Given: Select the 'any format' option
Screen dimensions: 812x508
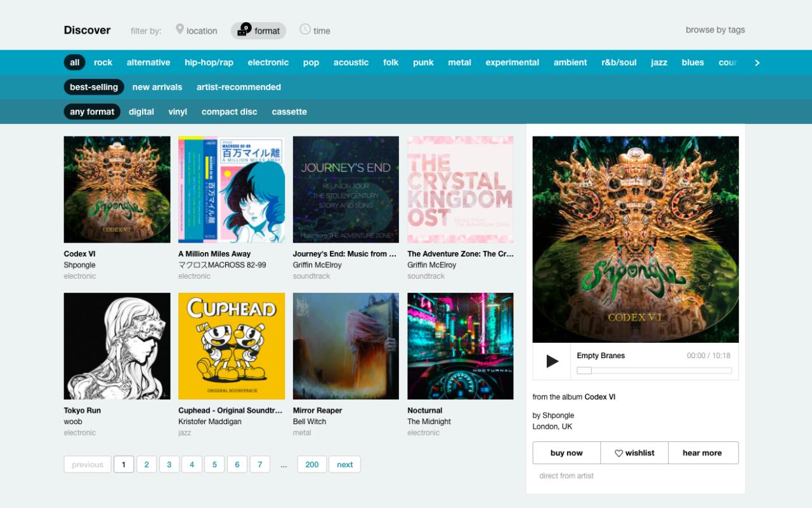Looking at the screenshot, I should click(x=93, y=112).
